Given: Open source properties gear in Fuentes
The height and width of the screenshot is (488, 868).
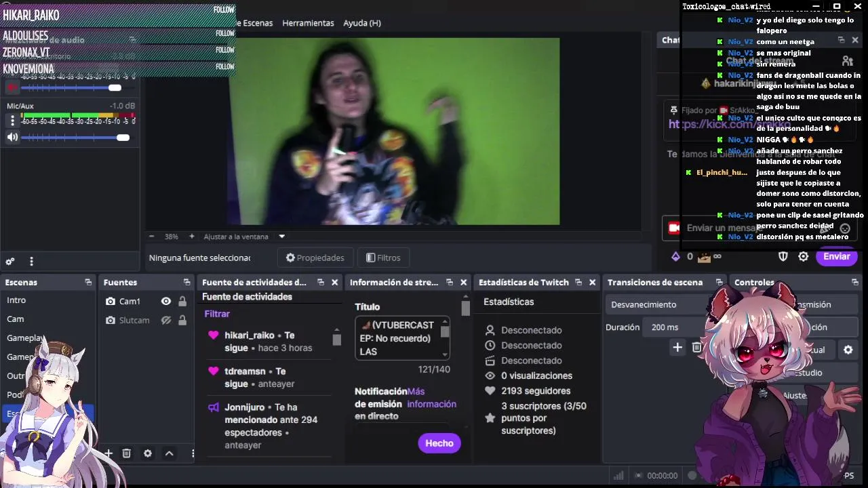Looking at the screenshot, I should pos(148,453).
